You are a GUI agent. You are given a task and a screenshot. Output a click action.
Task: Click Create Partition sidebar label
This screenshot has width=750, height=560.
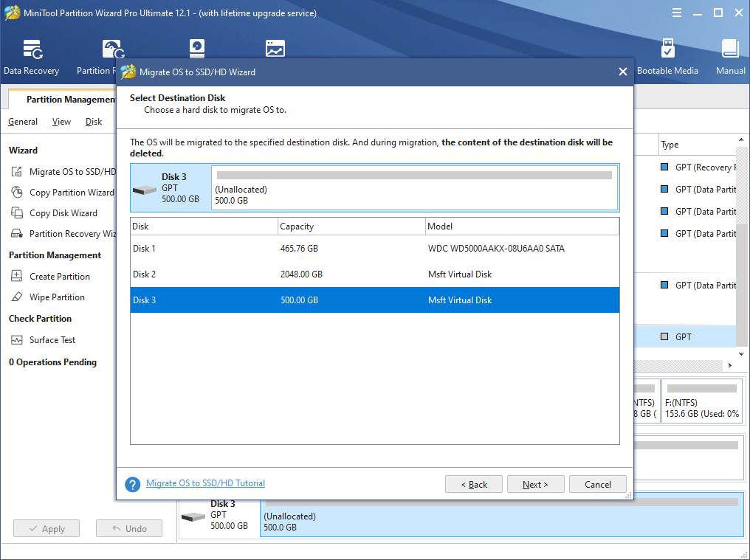(x=59, y=276)
